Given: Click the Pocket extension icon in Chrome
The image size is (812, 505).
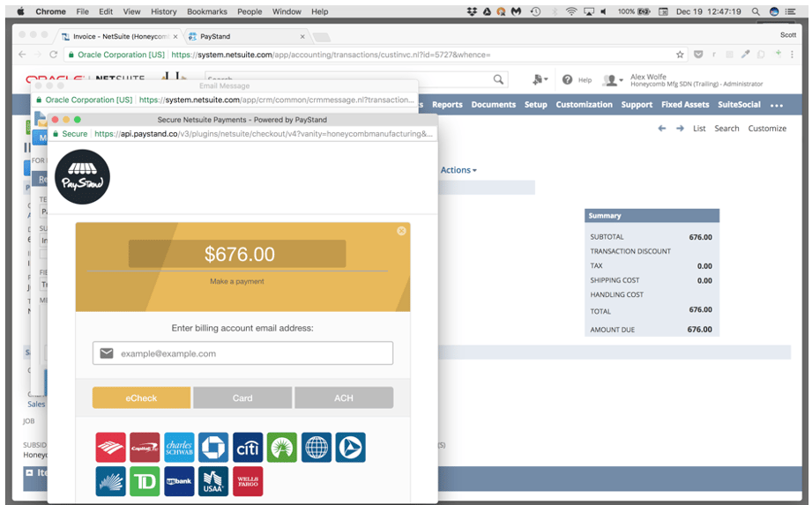Looking at the screenshot, I should tap(698, 55).
